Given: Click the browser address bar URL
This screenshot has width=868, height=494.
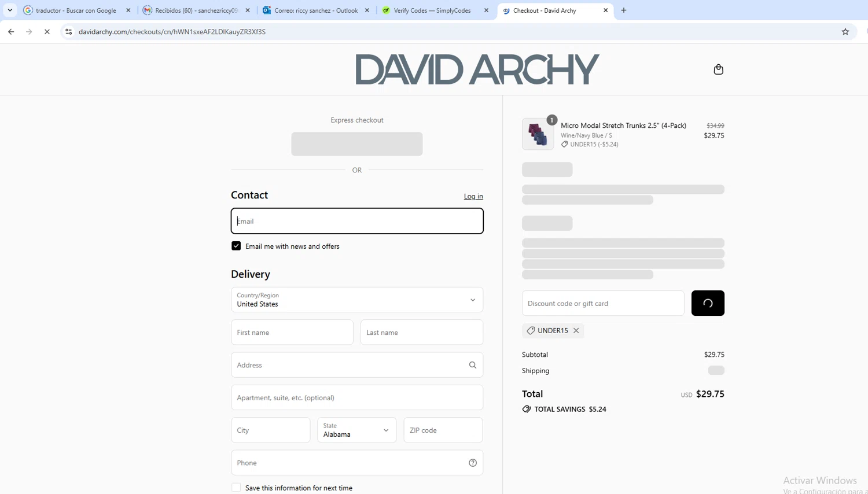Looking at the screenshot, I should [x=172, y=32].
